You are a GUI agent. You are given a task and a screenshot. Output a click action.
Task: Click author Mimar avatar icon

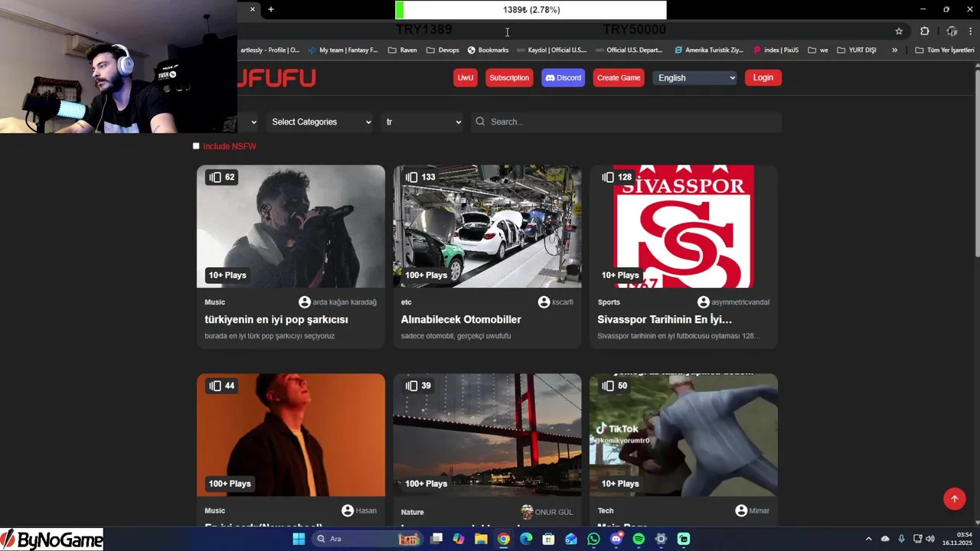coord(741,510)
